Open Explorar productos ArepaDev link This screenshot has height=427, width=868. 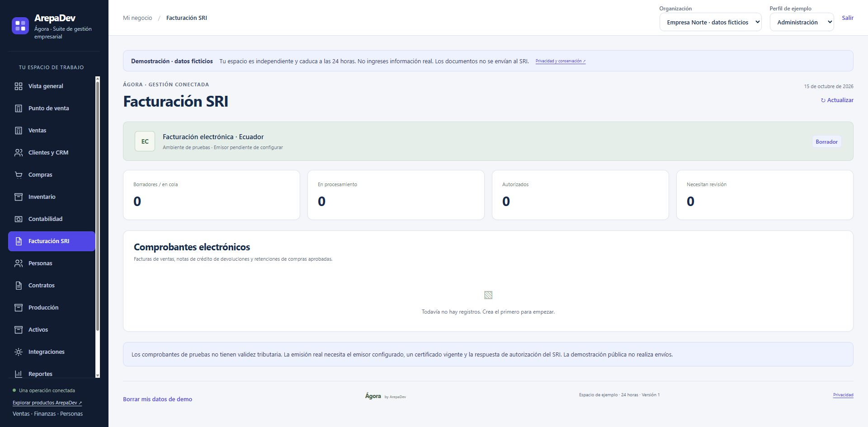[47, 403]
